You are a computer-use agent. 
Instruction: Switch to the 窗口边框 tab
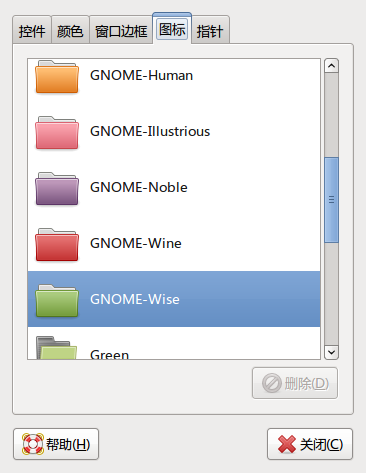[x=121, y=31]
